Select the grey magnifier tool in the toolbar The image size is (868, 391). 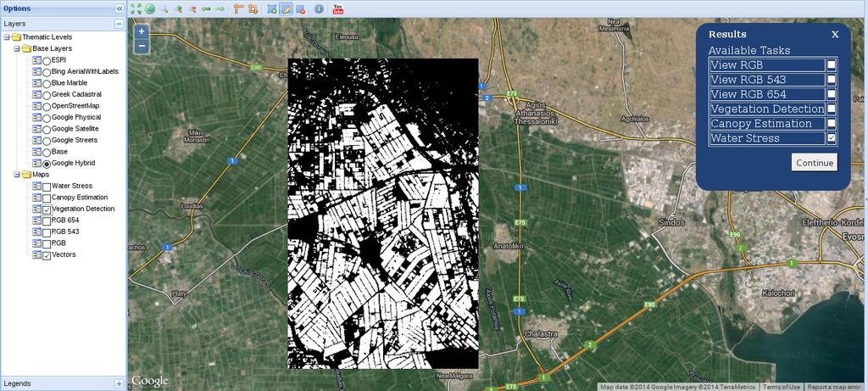point(164,8)
